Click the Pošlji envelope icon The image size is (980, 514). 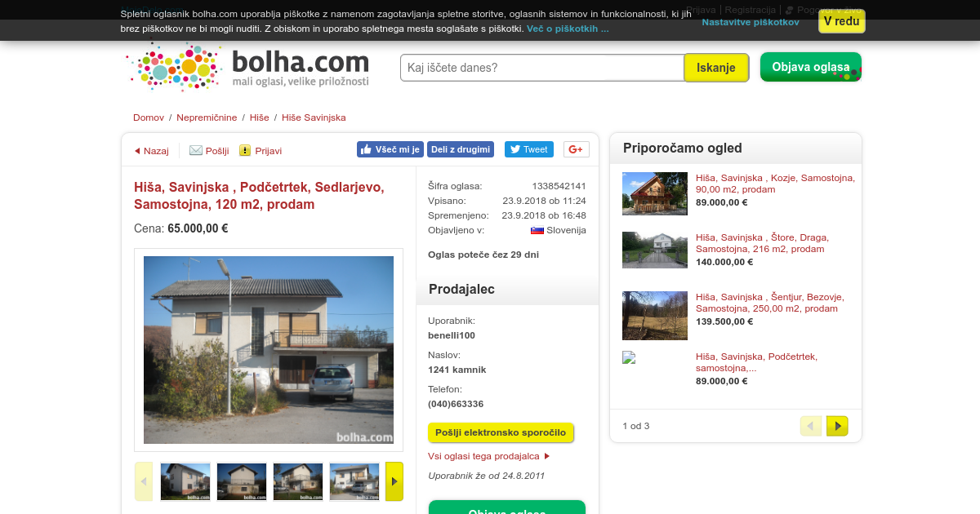(x=196, y=150)
